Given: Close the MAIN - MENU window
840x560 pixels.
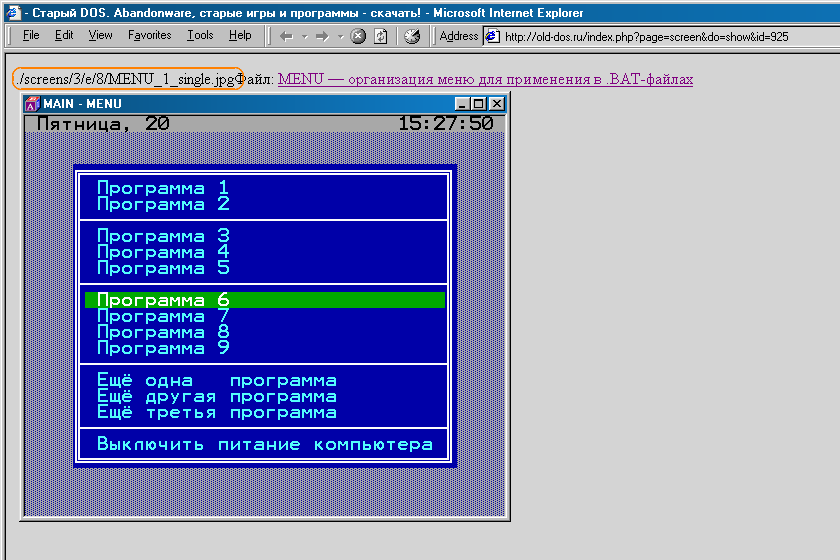Looking at the screenshot, I should click(497, 103).
